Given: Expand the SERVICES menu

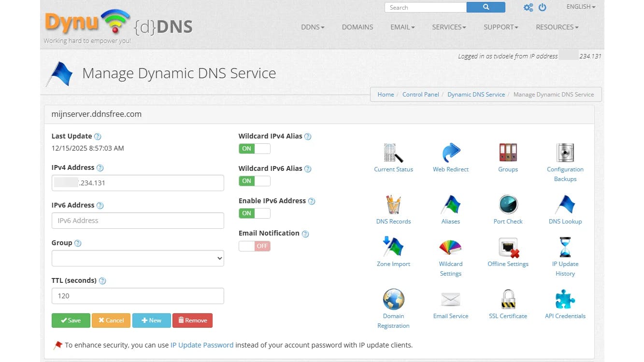Looking at the screenshot, I should coord(449,27).
